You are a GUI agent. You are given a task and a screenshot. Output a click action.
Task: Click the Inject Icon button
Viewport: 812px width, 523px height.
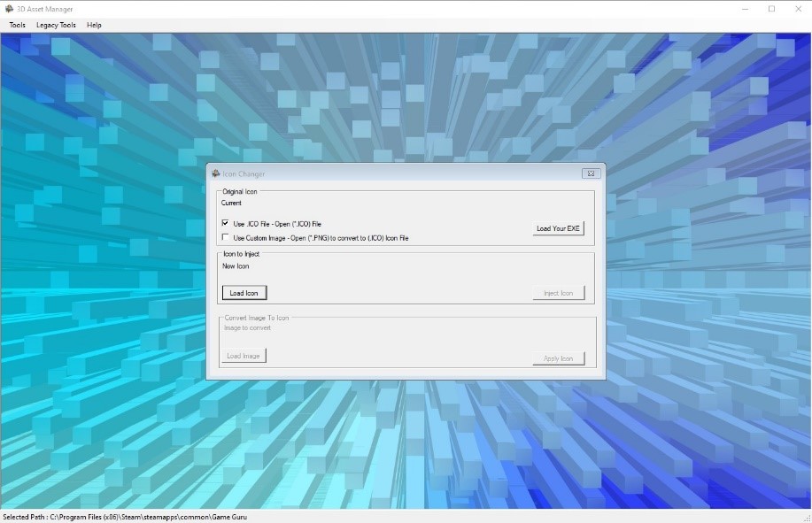pyautogui.click(x=558, y=293)
